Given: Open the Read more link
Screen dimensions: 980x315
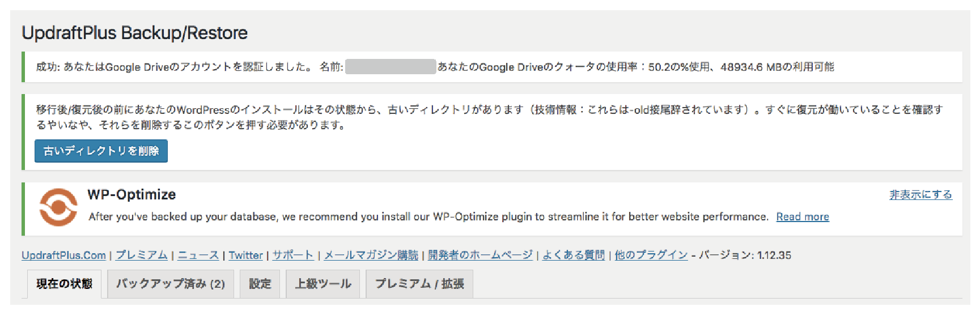Looking at the screenshot, I should pyautogui.click(x=803, y=216).
